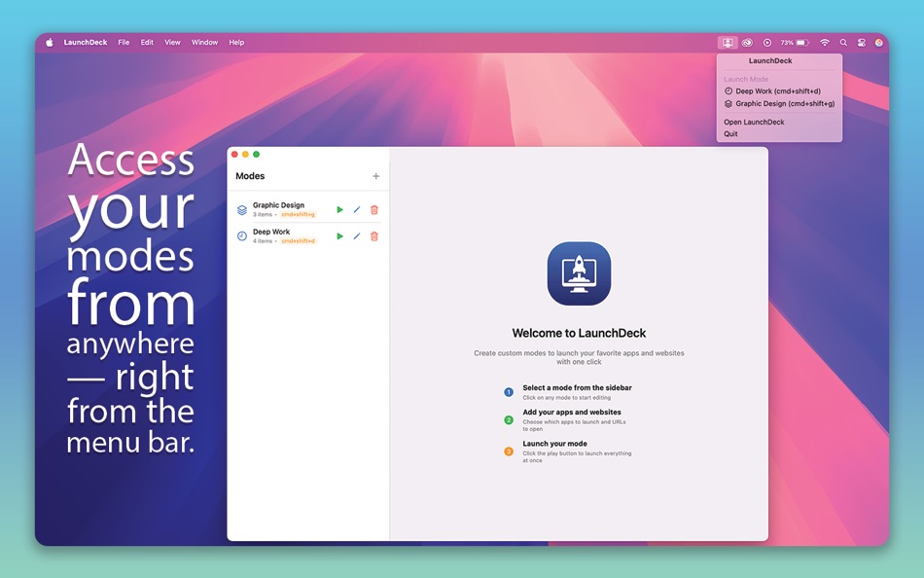This screenshot has height=578, width=924.
Task: Add a new mode with plus button
Action: click(376, 176)
